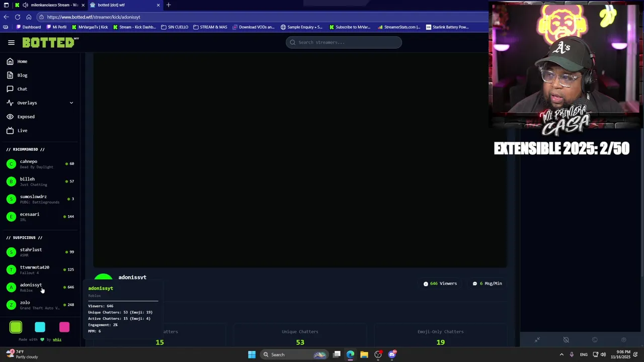
Task: Open Discord from the taskbar
Action: 392,354
